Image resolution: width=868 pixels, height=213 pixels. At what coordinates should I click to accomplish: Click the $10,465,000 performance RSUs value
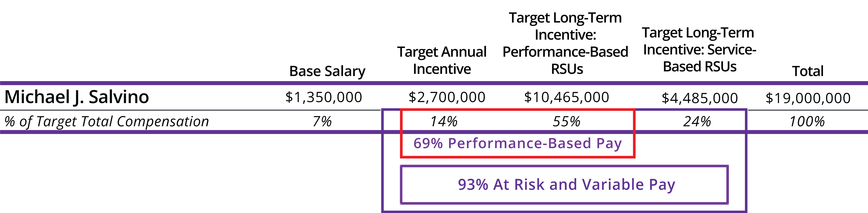tap(566, 97)
